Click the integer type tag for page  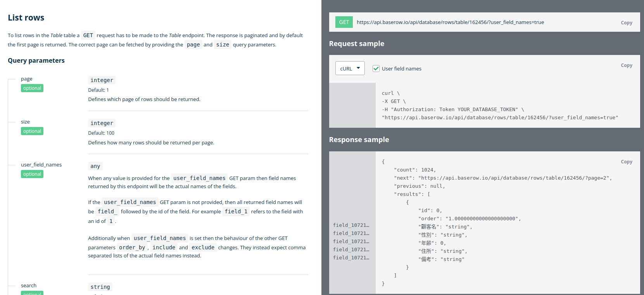pyautogui.click(x=102, y=80)
